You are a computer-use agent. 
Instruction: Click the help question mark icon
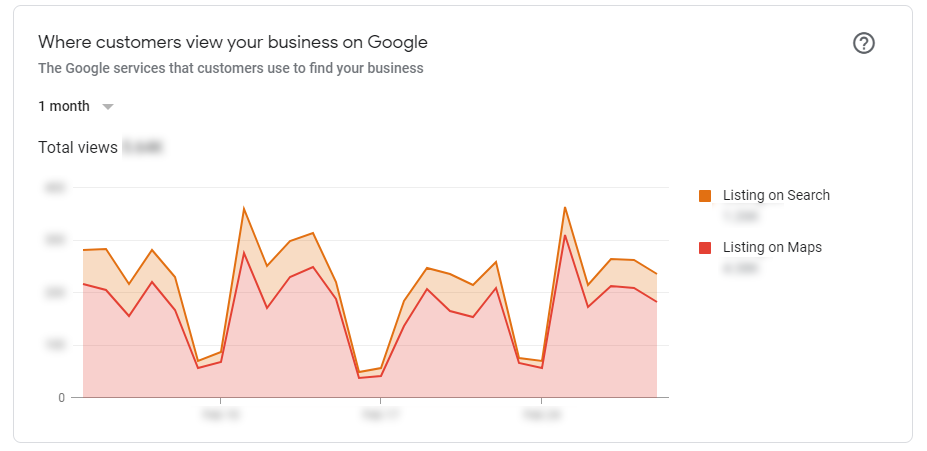(x=864, y=44)
